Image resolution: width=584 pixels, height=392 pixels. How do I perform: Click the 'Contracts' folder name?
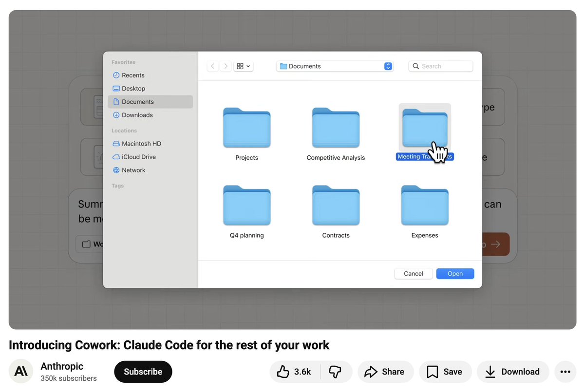(336, 235)
